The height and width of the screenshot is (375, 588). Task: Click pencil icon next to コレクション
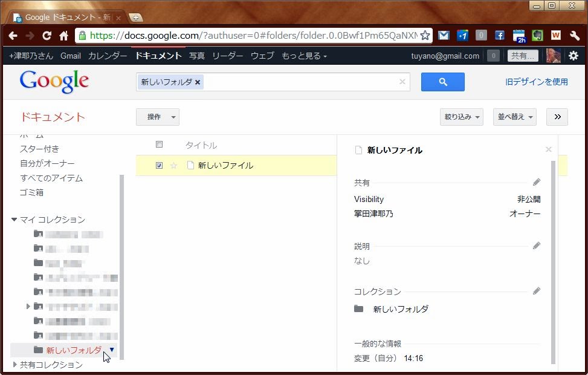[x=537, y=291]
